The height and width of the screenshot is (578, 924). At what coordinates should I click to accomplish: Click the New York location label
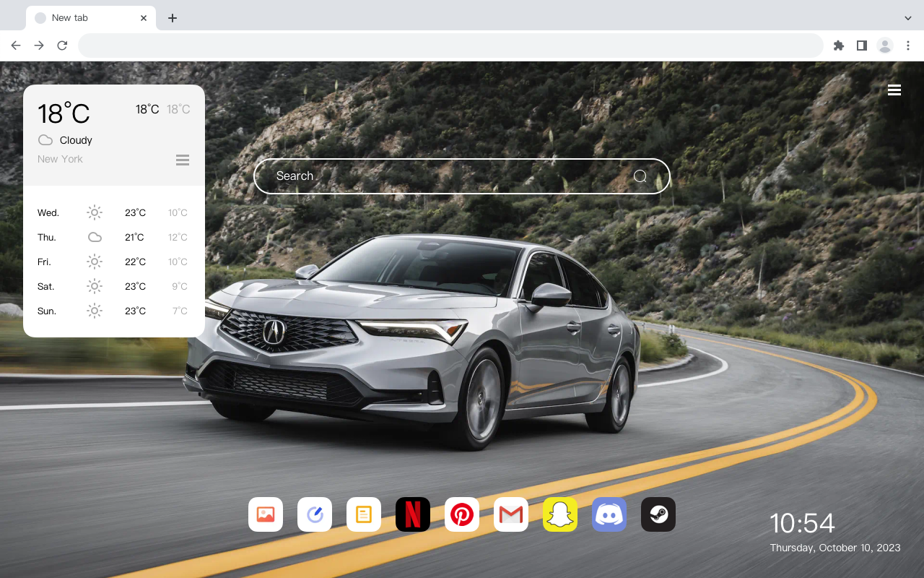[60, 159]
